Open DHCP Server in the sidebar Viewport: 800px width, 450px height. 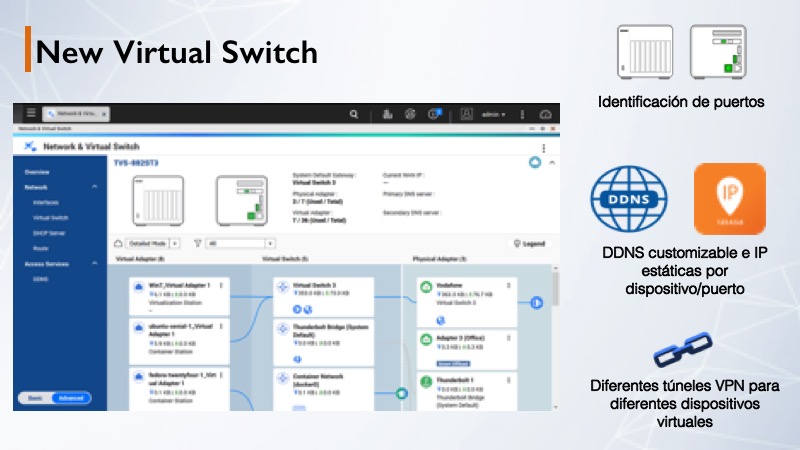[49, 233]
